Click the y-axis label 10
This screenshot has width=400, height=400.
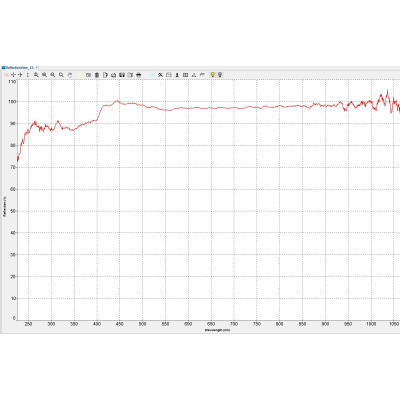(x=13, y=299)
